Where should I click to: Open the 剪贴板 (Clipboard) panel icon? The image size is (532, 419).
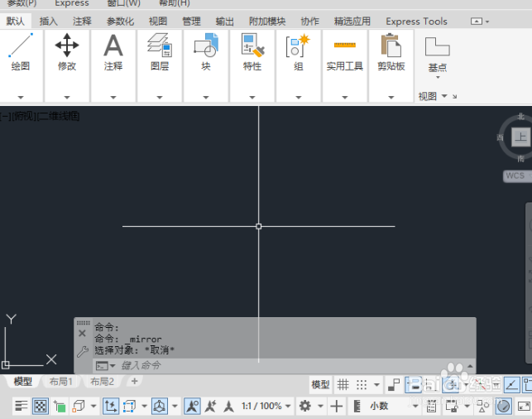(391, 45)
